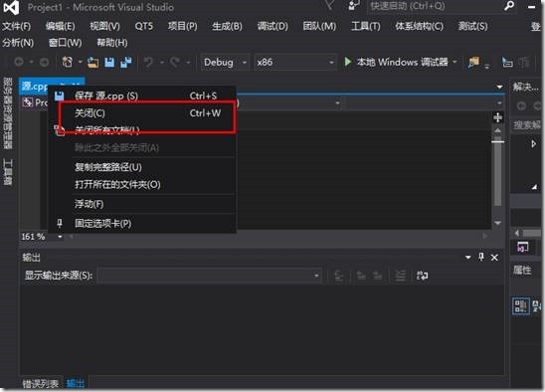Switch to the 错误列表 tab
This screenshot has height=392, width=545.
coord(41,384)
